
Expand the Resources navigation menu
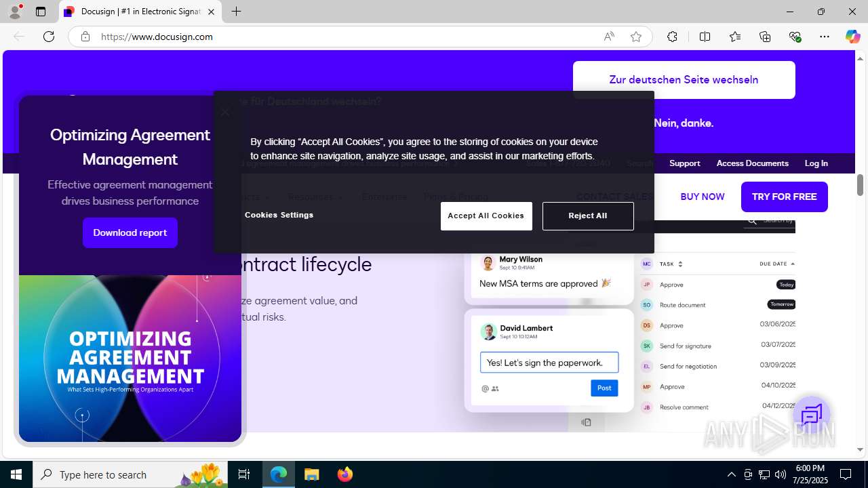tap(315, 197)
